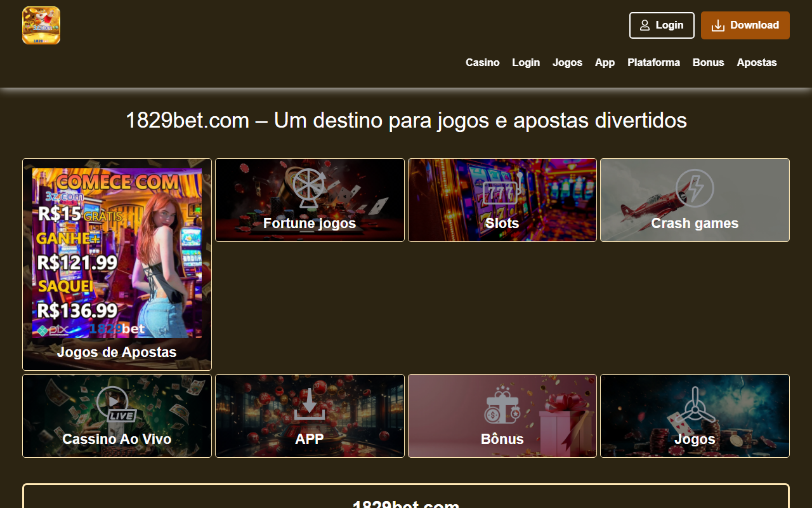Go to the App menu item
The height and width of the screenshot is (508, 812).
[605, 62]
